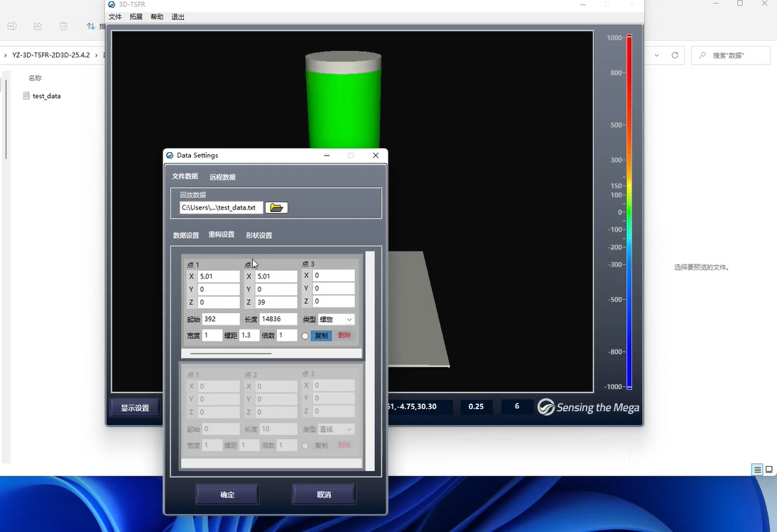Click the red 删除 button
777x532 pixels.
[344, 335]
